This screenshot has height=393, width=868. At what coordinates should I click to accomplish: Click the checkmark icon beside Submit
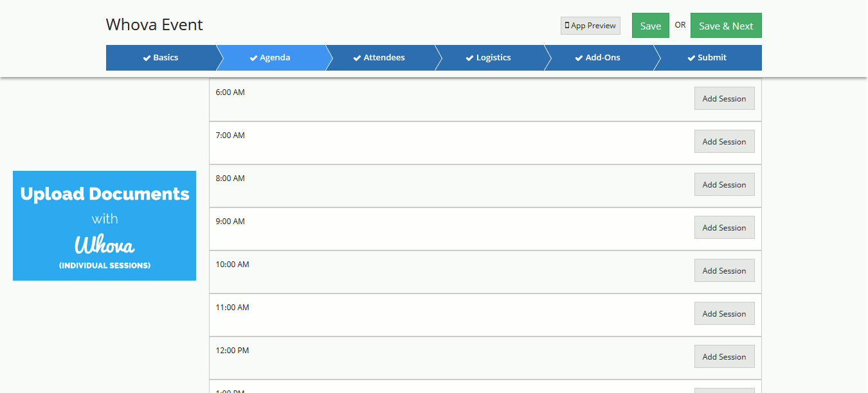pos(691,58)
